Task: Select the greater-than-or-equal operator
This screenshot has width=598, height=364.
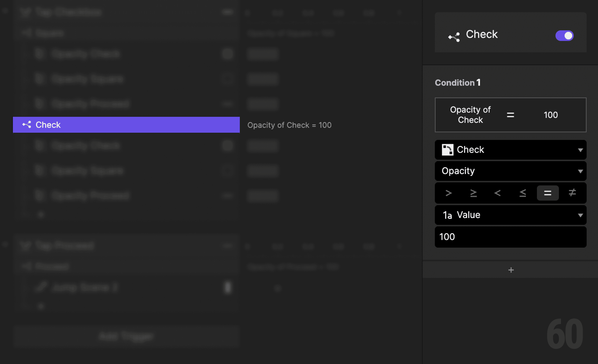Action: click(474, 193)
